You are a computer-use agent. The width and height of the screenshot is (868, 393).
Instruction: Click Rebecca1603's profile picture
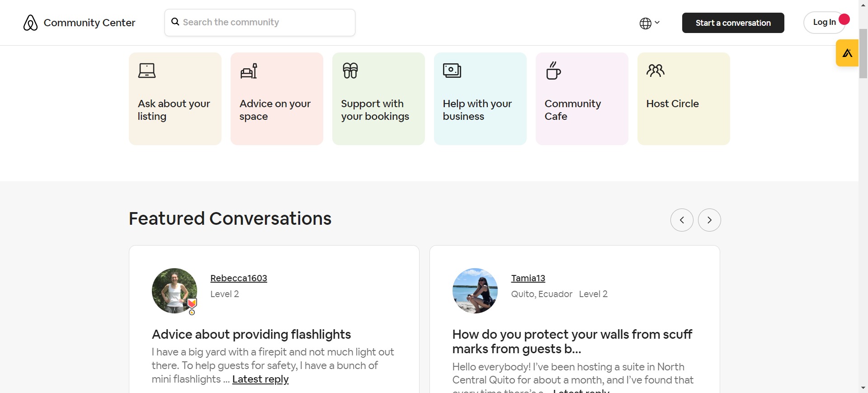pyautogui.click(x=174, y=291)
